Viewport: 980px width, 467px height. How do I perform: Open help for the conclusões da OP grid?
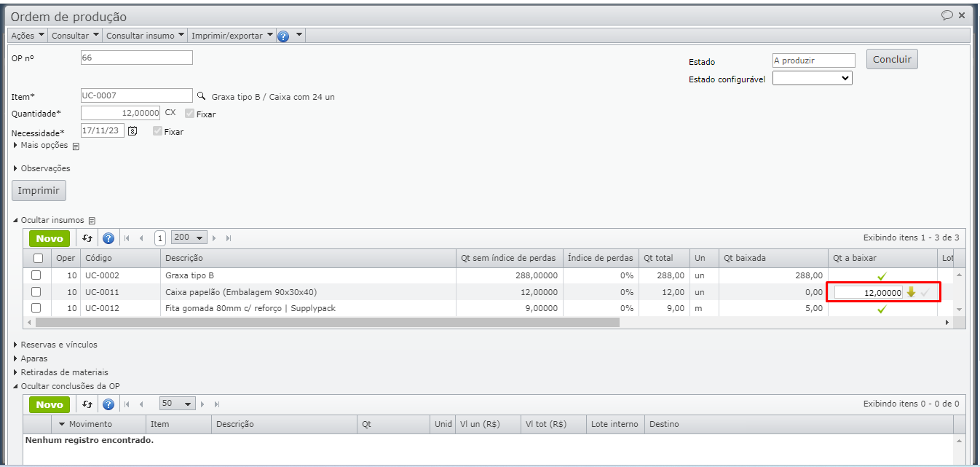coord(108,404)
